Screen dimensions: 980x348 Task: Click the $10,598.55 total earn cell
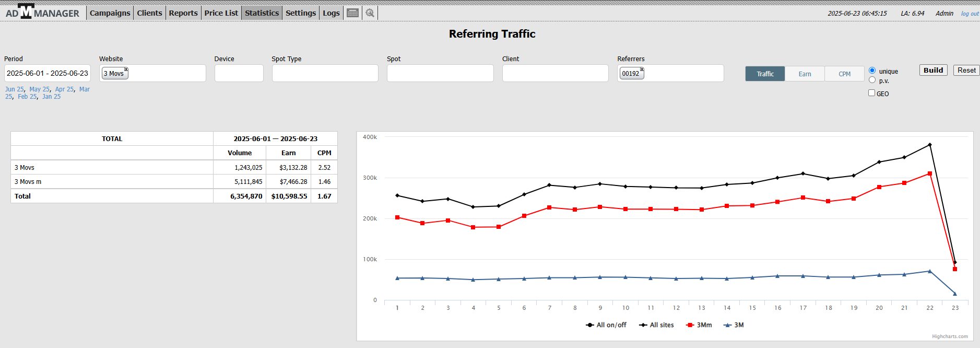click(289, 196)
